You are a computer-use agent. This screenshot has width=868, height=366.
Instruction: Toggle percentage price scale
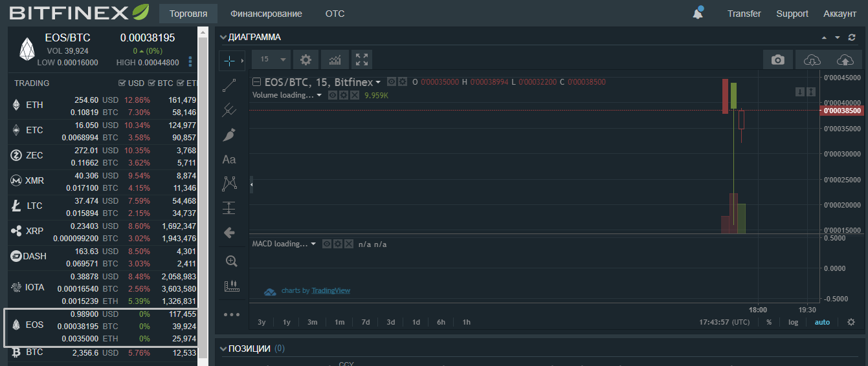tap(769, 322)
